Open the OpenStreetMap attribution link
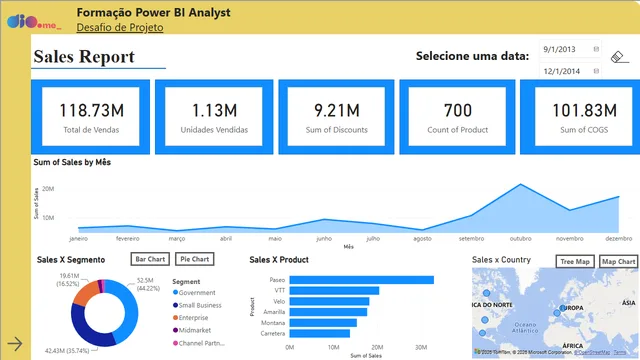The width and height of the screenshot is (640, 360). (592, 352)
